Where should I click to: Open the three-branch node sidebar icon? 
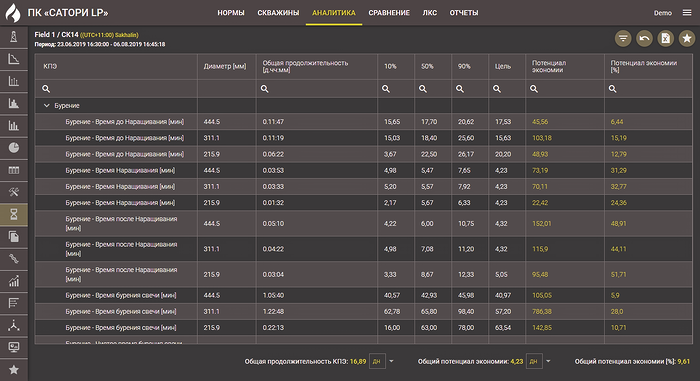14,325
